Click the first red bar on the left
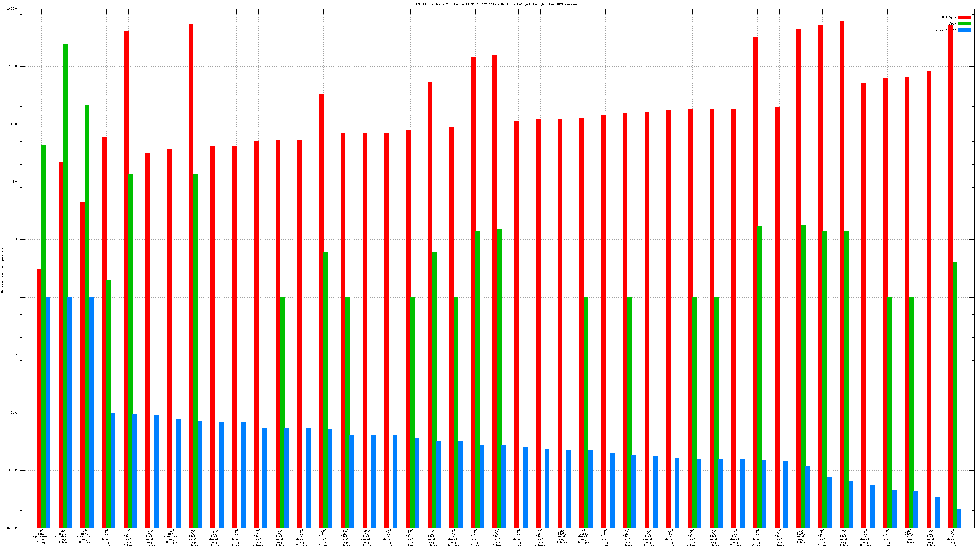This screenshot has height=551, width=980. 39,399
